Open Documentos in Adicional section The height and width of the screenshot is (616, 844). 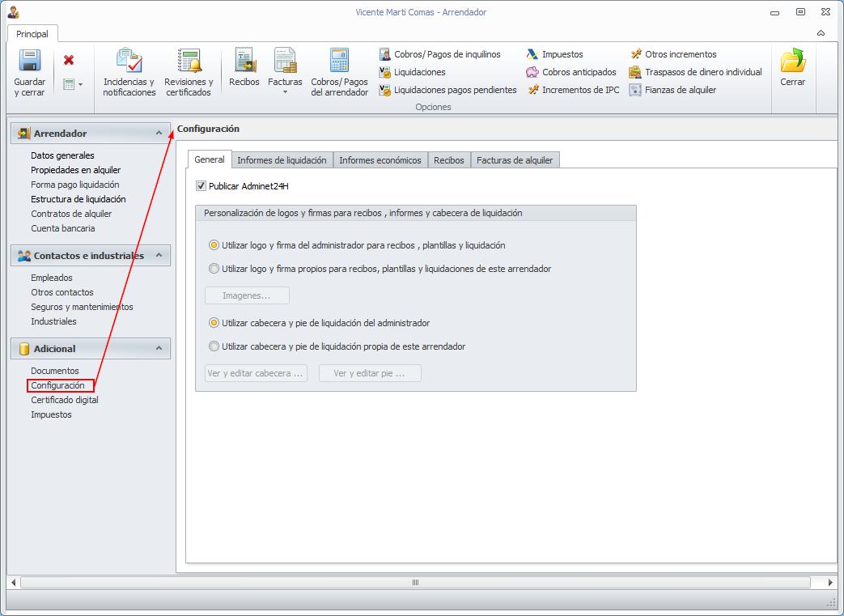click(x=55, y=371)
